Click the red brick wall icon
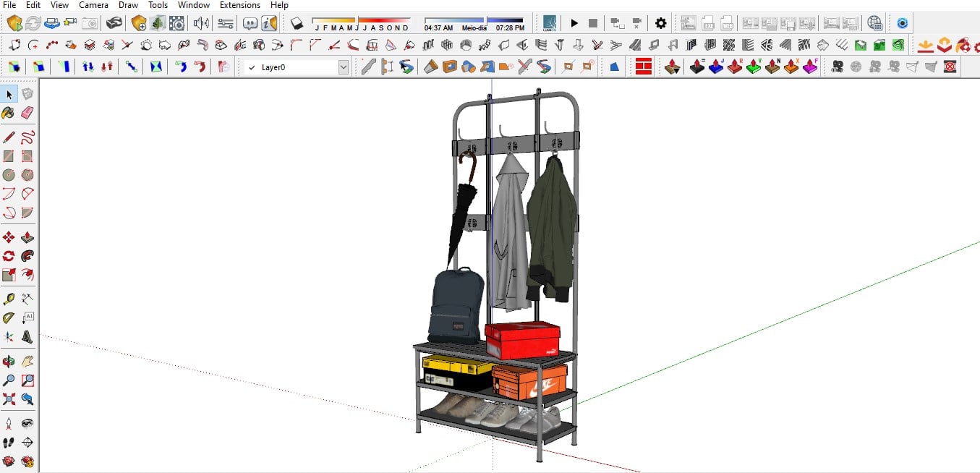980x473 pixels. coord(644,67)
